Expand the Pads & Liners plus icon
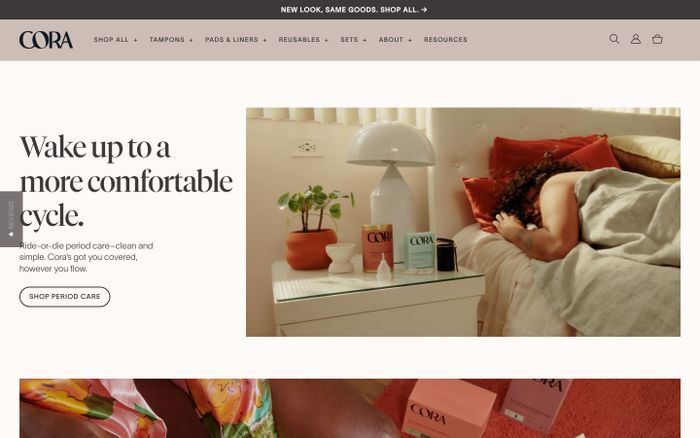The width and height of the screenshot is (700, 438). [x=265, y=40]
